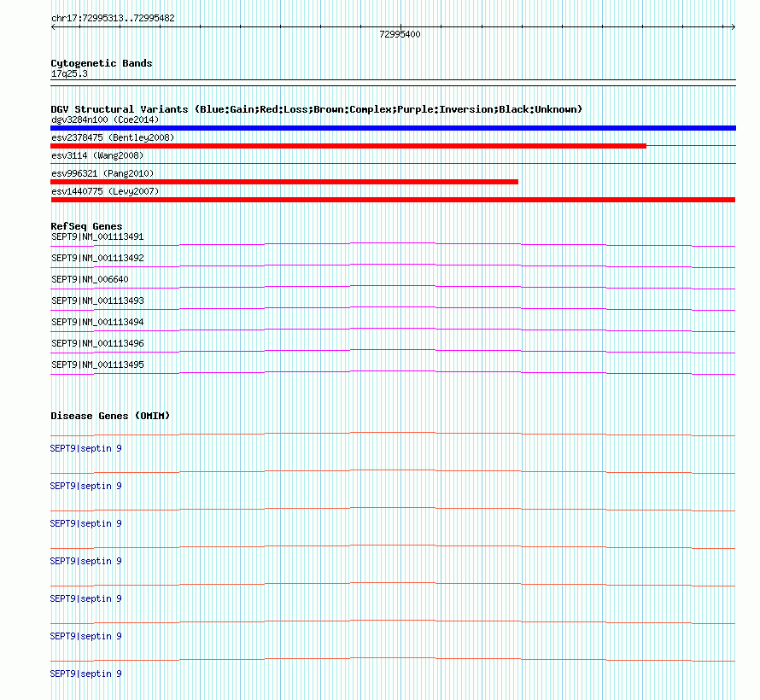Click the thin red line under esv3114
760x700 pixels.
click(393, 164)
